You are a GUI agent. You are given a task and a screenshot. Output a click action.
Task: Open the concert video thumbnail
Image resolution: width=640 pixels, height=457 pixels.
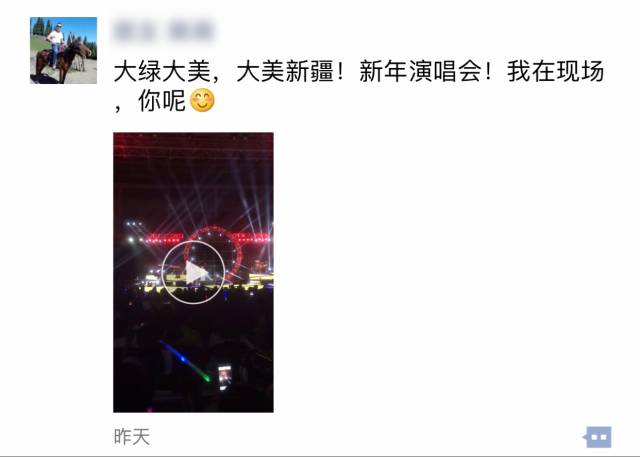193,272
